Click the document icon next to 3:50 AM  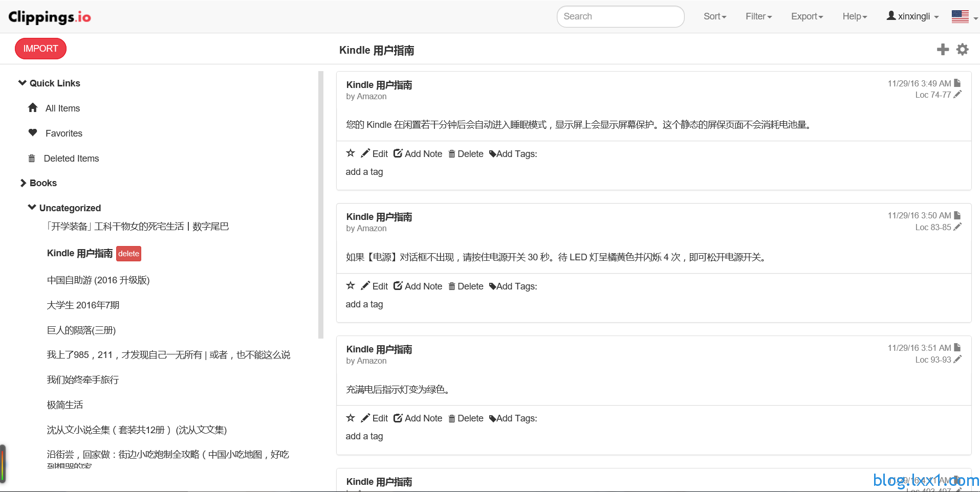pyautogui.click(x=957, y=215)
